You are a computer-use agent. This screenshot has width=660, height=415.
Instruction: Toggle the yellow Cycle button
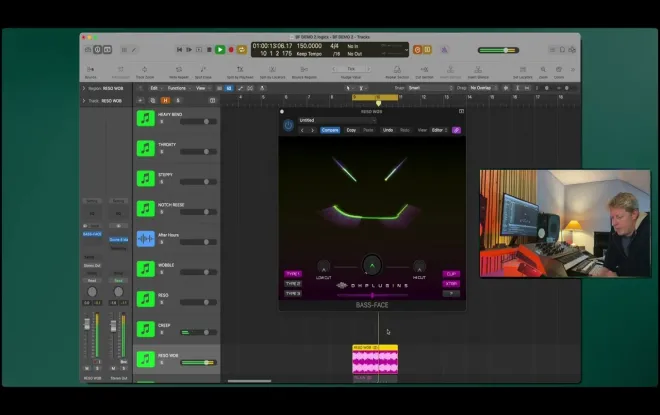[242, 50]
